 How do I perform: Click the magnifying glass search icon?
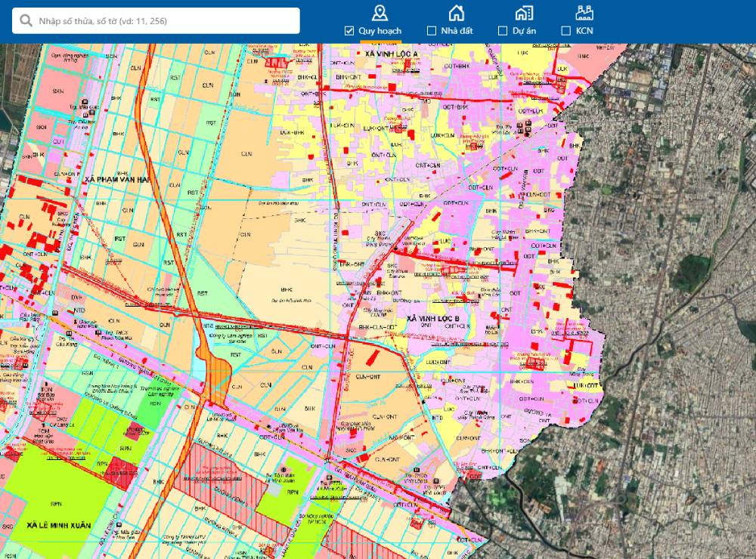(x=26, y=21)
